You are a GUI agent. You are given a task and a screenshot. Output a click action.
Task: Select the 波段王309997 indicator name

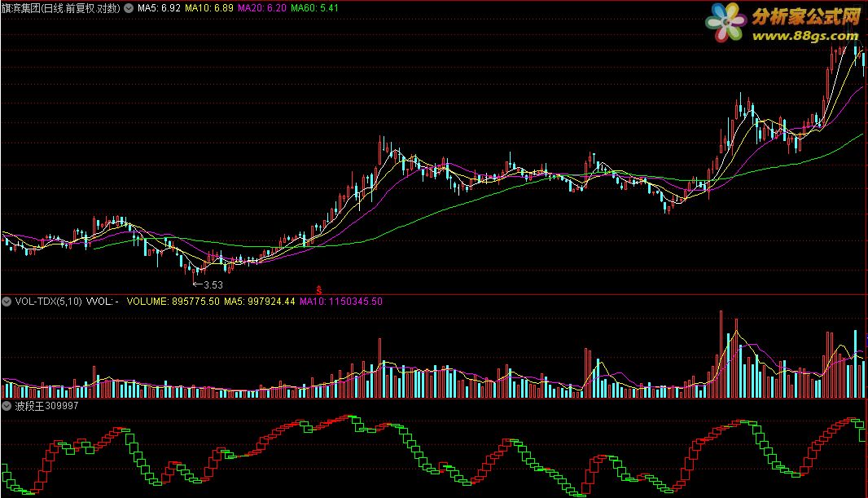pyautogui.click(x=46, y=406)
